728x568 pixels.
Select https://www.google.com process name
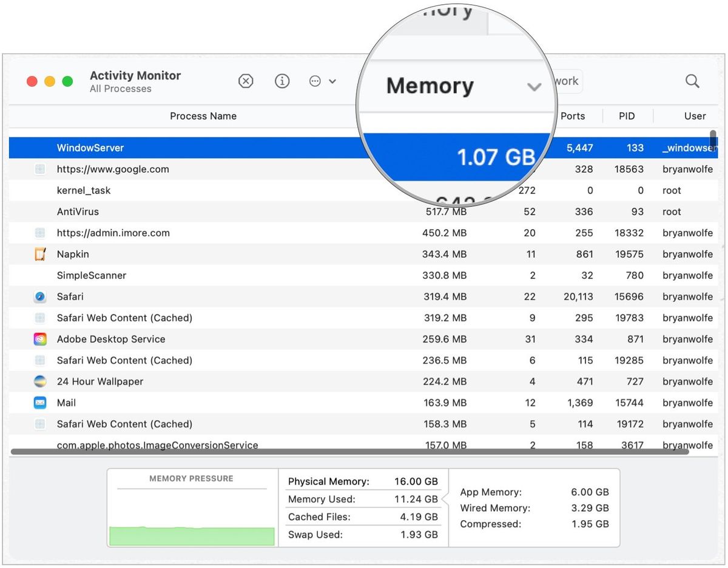(113, 169)
